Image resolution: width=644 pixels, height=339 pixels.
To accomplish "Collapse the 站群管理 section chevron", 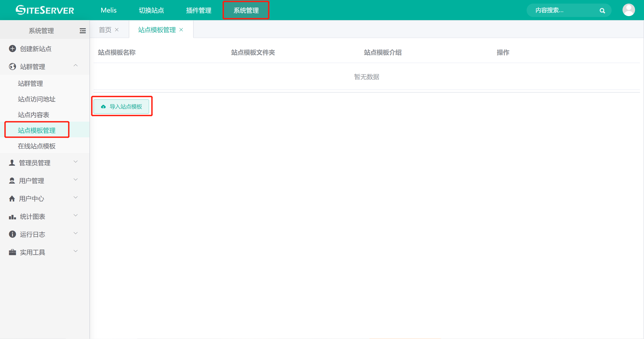I will click(x=76, y=66).
